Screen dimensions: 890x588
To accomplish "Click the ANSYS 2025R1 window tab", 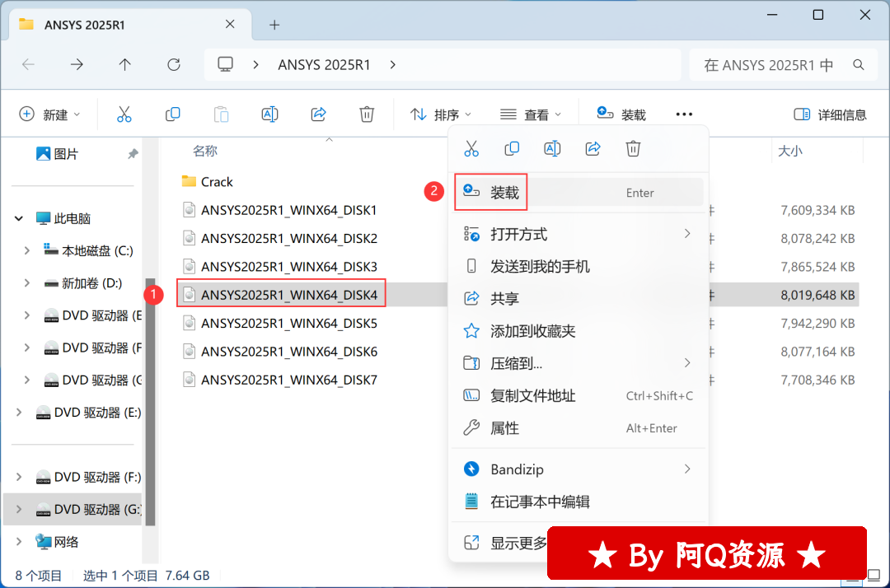I will 130,25.
